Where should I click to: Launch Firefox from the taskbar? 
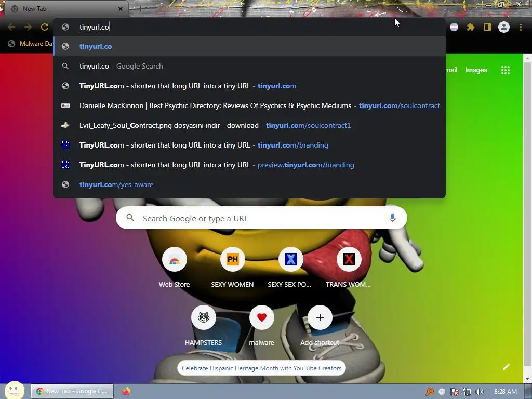126,391
